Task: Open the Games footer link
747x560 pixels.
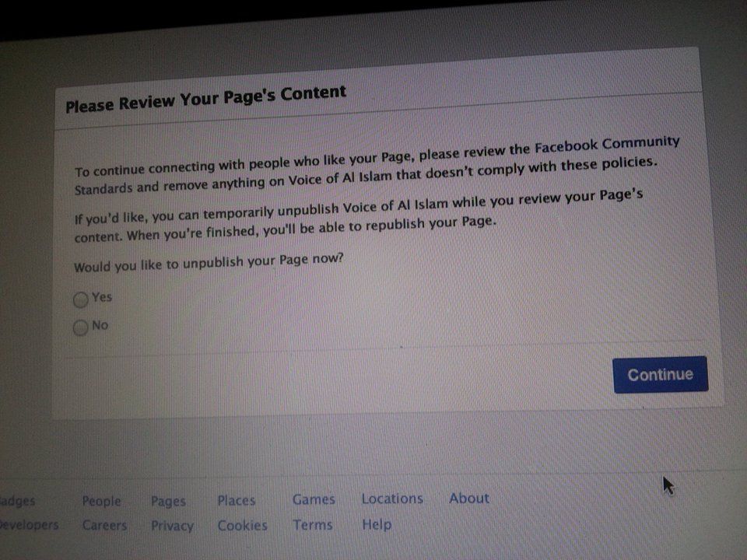Action: pyautogui.click(x=314, y=499)
